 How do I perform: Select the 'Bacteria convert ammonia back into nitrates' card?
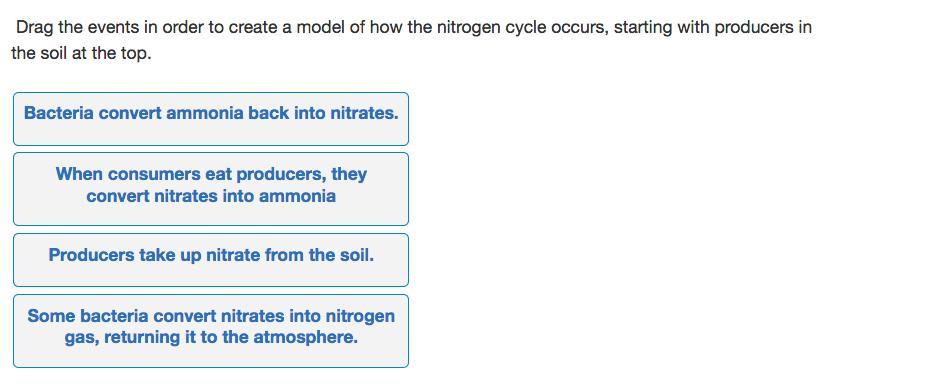[211, 119]
